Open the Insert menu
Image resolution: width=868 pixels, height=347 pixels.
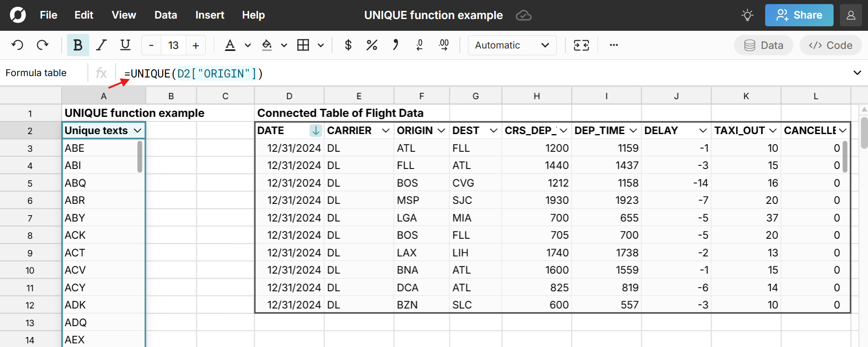click(x=209, y=15)
